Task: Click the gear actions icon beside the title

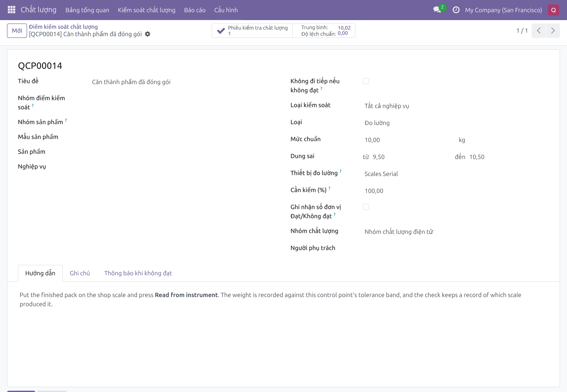Action: pos(147,34)
